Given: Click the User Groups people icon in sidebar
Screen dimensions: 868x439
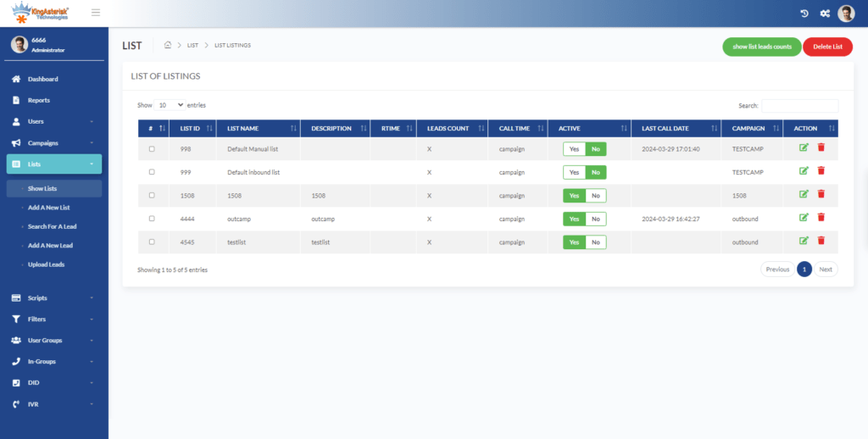Looking at the screenshot, I should pyautogui.click(x=16, y=341).
